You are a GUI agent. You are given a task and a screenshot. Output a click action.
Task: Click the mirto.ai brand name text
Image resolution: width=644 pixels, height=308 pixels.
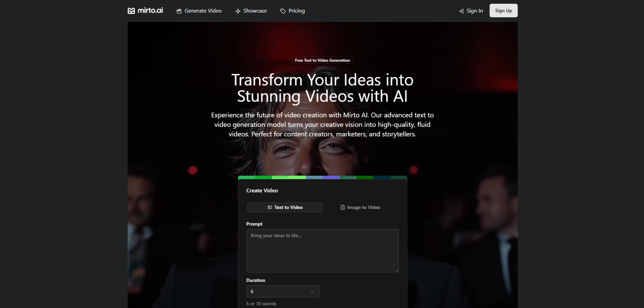(x=150, y=11)
